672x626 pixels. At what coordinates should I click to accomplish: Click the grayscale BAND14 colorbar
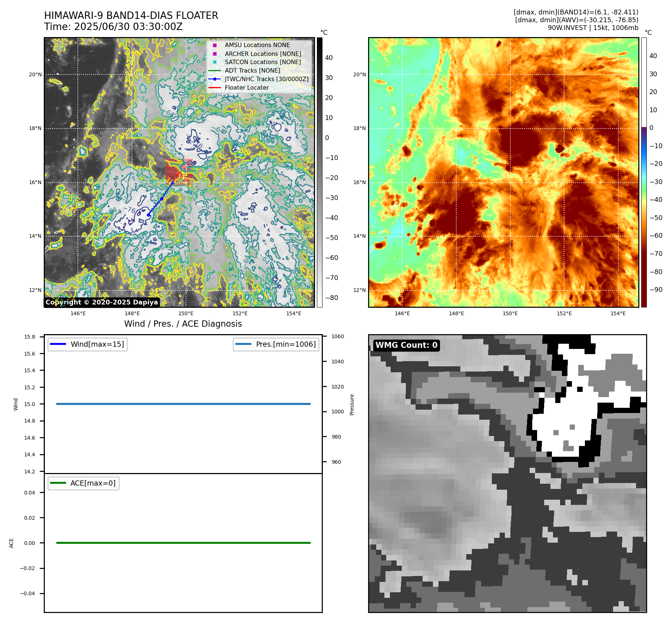320,172
